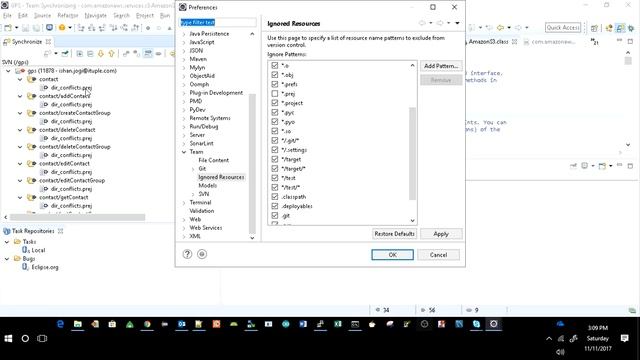Click the Task Repositories view icon
This screenshot has width=640, height=360.
[7, 231]
